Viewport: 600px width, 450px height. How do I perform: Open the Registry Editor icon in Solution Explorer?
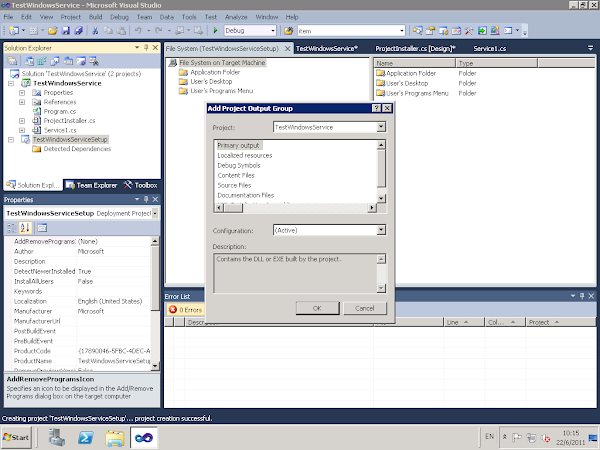(x=42, y=61)
